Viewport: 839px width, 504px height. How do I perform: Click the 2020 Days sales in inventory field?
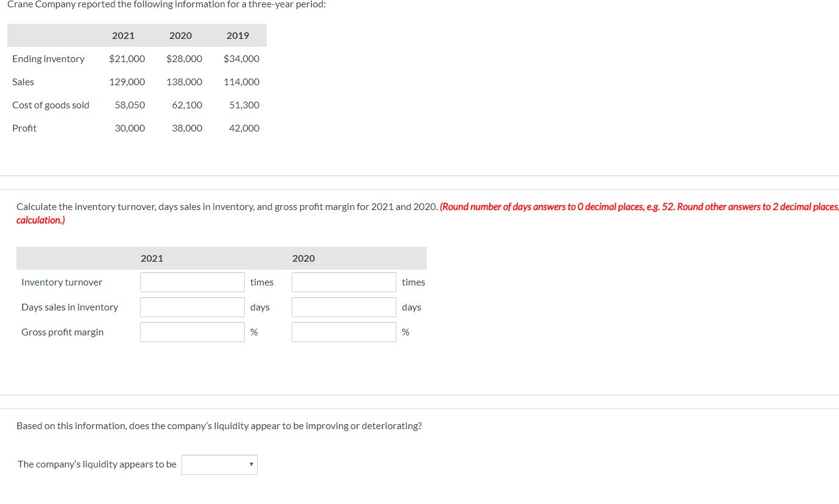coord(344,307)
